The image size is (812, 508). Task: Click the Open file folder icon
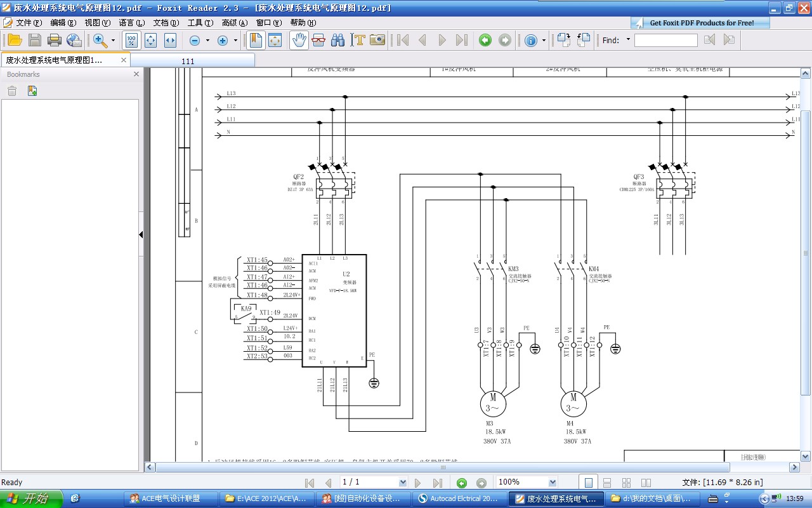[x=15, y=40]
